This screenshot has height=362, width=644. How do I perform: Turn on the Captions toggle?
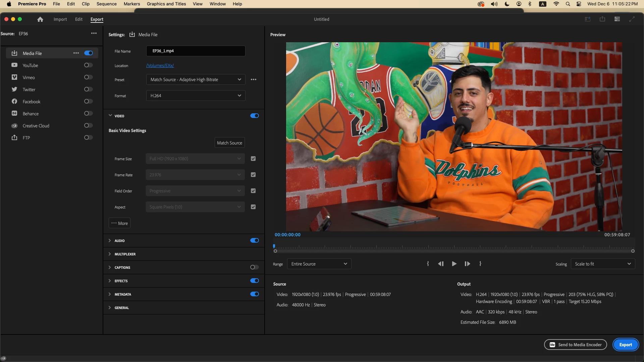[254, 267]
